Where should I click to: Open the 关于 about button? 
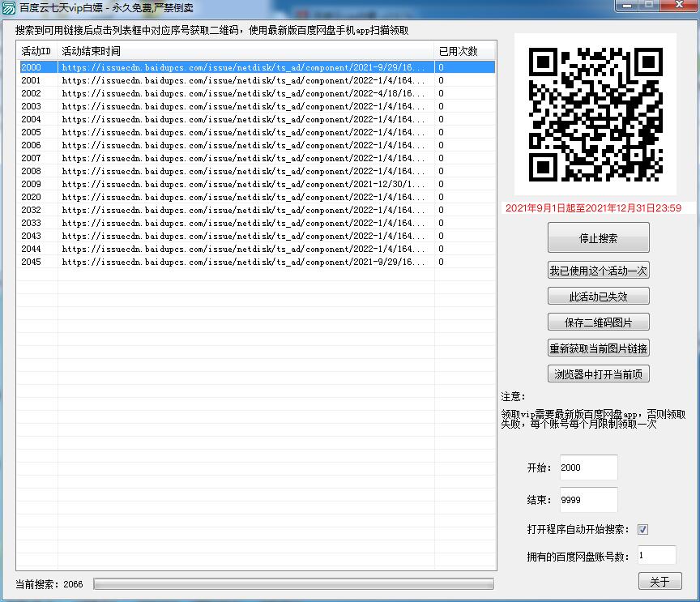pyautogui.click(x=659, y=581)
